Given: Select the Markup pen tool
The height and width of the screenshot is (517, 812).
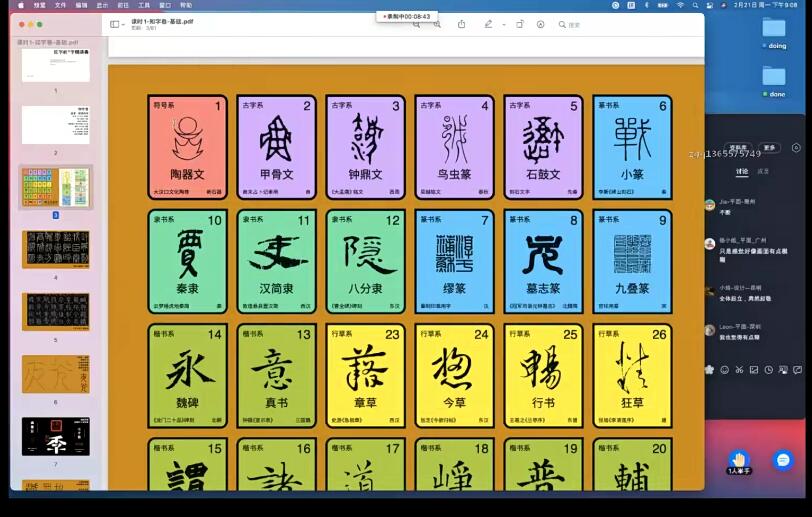Looking at the screenshot, I should (x=487, y=24).
